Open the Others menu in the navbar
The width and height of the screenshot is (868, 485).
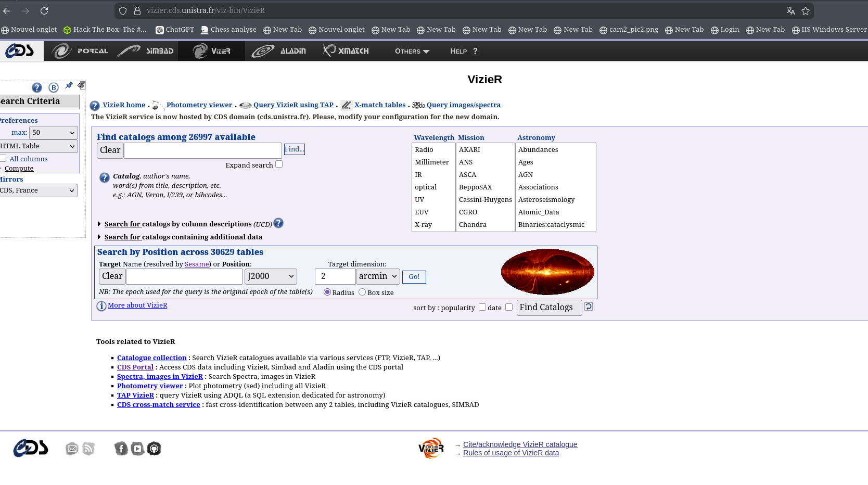pos(412,51)
